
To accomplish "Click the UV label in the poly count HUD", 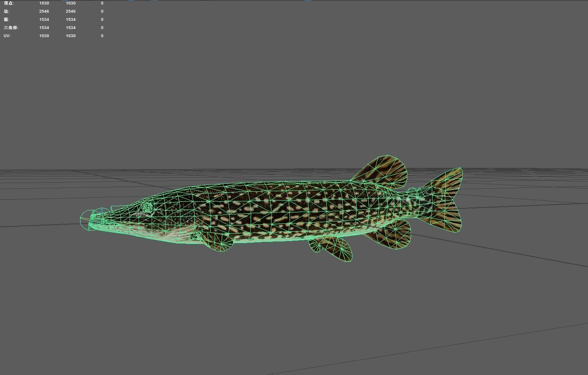I will 7,36.
